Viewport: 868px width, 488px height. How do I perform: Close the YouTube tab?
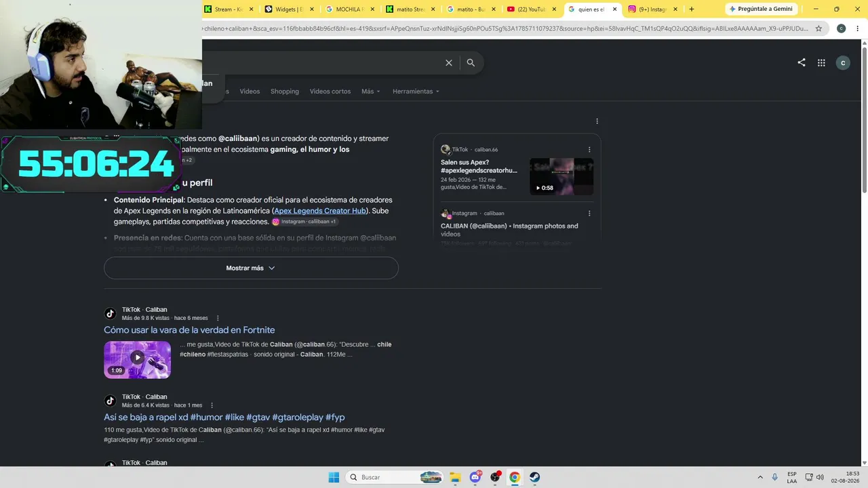tap(555, 9)
